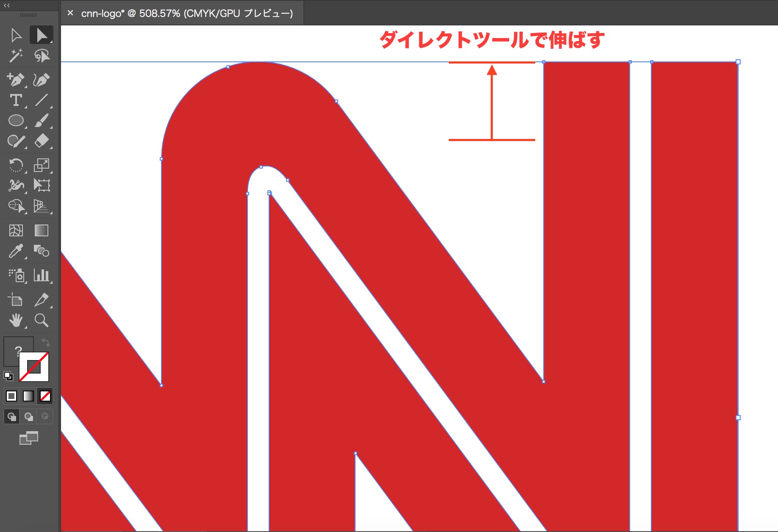Select the Lasso tool
The width and height of the screenshot is (778, 532).
(42, 55)
